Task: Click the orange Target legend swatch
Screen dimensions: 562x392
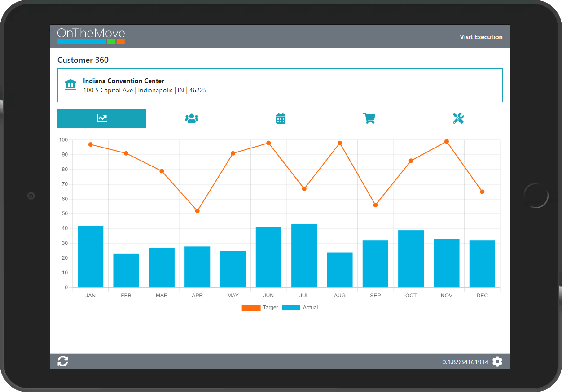Action: coord(251,308)
